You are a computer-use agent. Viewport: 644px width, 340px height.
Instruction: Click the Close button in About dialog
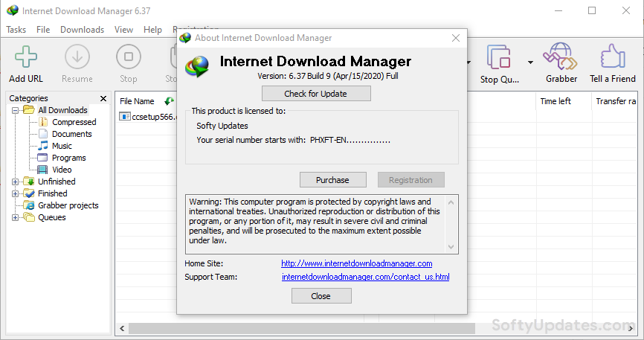(321, 295)
